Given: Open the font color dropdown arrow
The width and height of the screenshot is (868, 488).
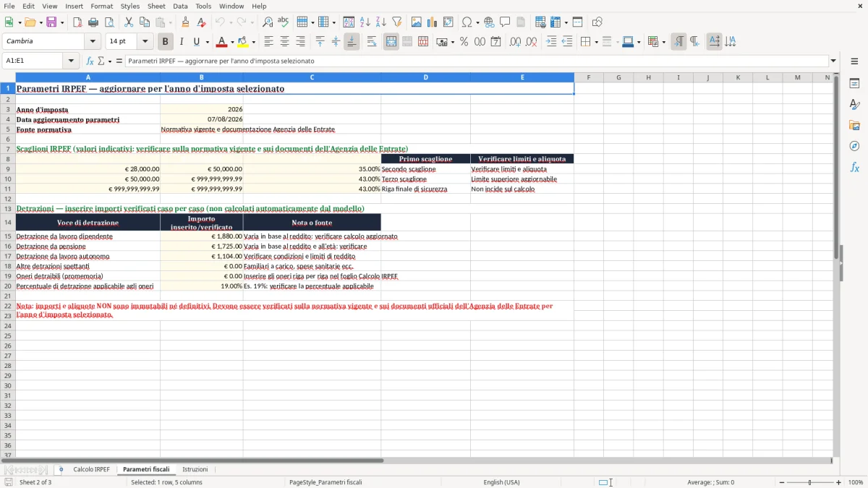Looking at the screenshot, I should [231, 42].
